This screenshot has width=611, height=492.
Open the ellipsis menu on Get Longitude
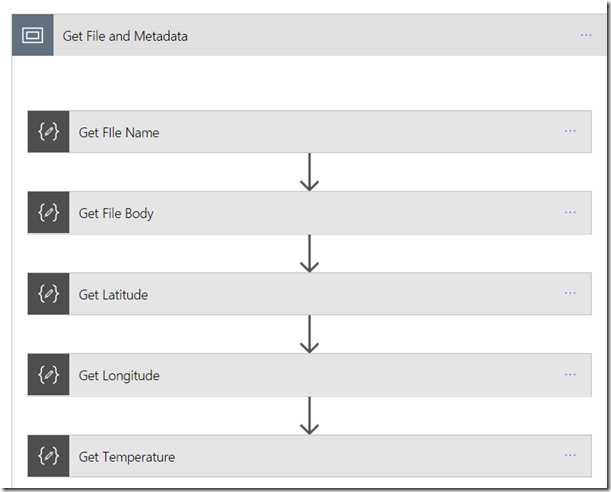[x=570, y=374]
